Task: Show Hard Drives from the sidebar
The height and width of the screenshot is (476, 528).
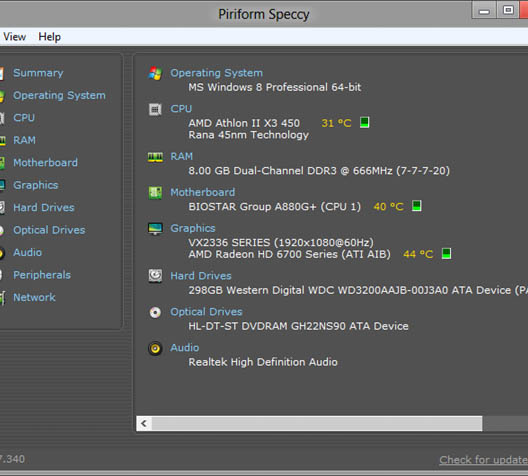Action: coord(44,207)
